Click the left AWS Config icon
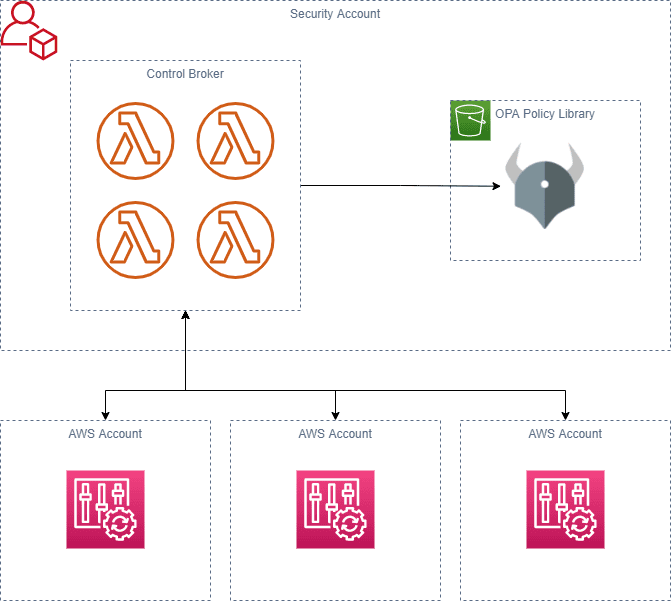 pos(105,509)
